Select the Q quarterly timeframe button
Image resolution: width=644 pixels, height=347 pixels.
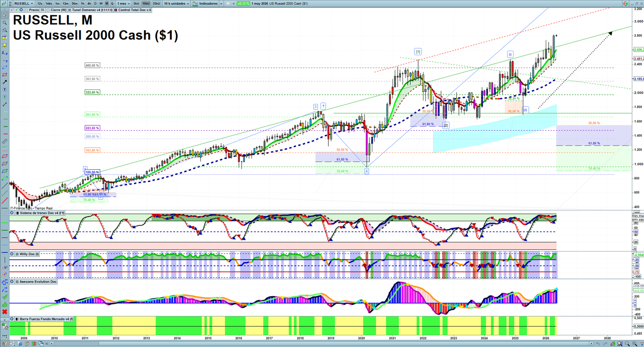pyautogui.click(x=112, y=4)
